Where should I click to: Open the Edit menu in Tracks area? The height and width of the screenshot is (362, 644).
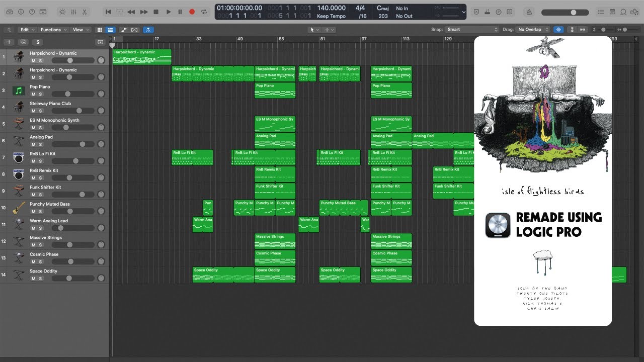click(27, 30)
